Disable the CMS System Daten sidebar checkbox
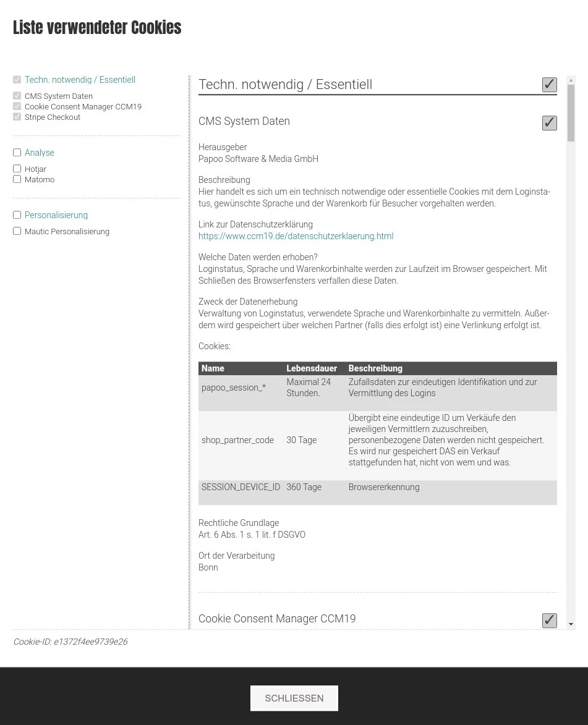 click(17, 95)
